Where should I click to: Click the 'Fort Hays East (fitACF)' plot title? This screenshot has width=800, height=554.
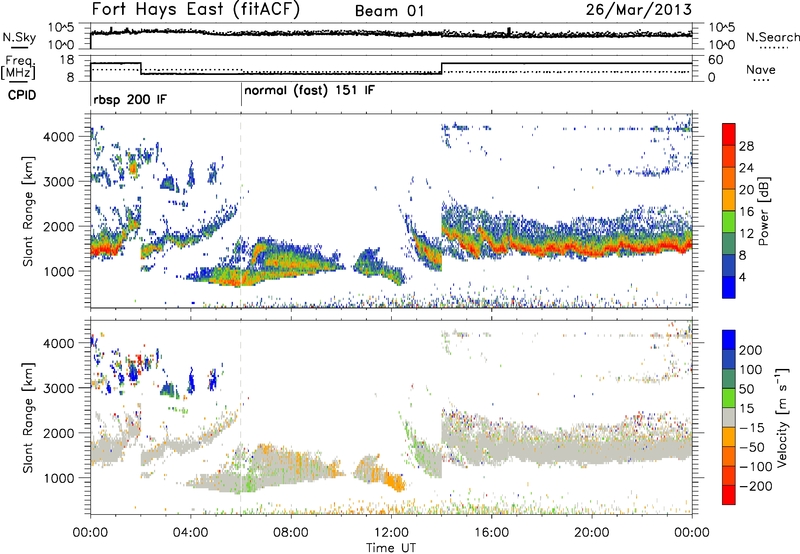pos(195,9)
